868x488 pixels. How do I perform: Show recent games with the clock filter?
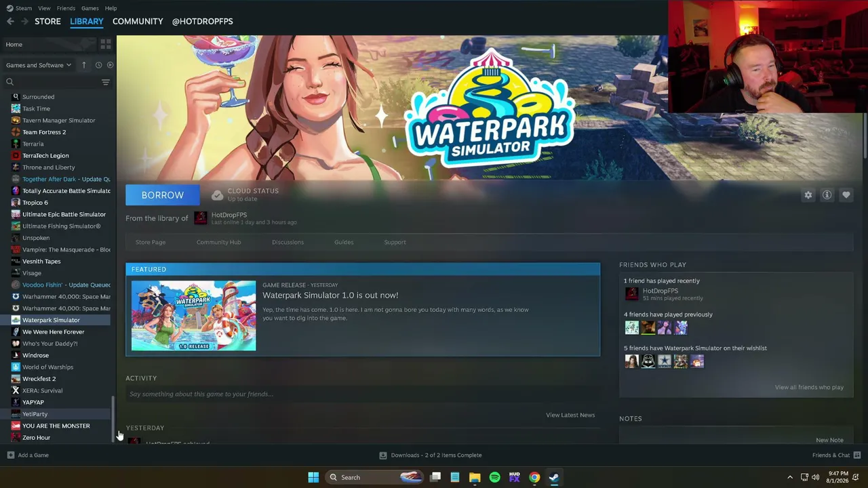pos(98,65)
